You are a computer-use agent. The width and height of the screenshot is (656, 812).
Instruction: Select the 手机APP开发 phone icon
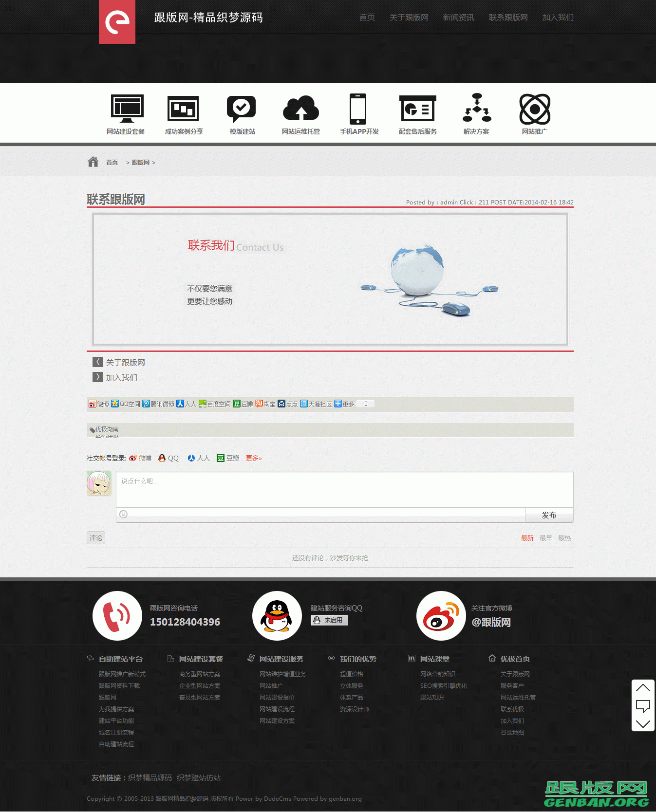pyautogui.click(x=358, y=109)
